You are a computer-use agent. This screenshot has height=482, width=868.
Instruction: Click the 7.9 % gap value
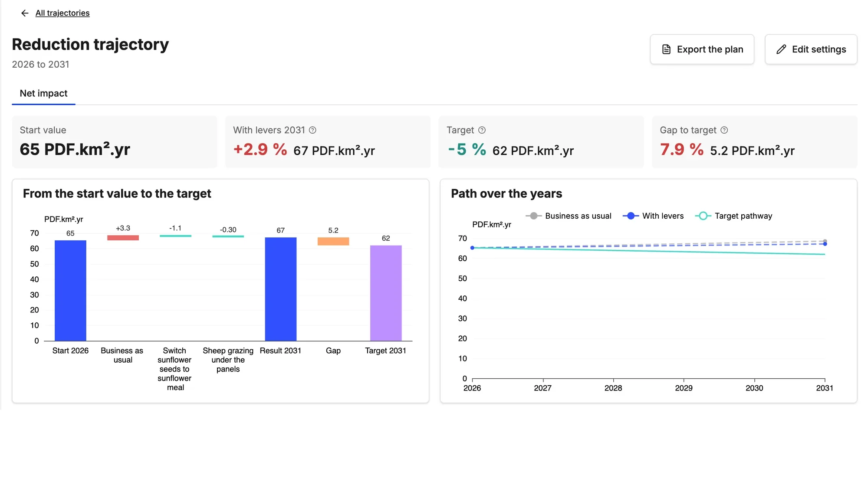[682, 150]
